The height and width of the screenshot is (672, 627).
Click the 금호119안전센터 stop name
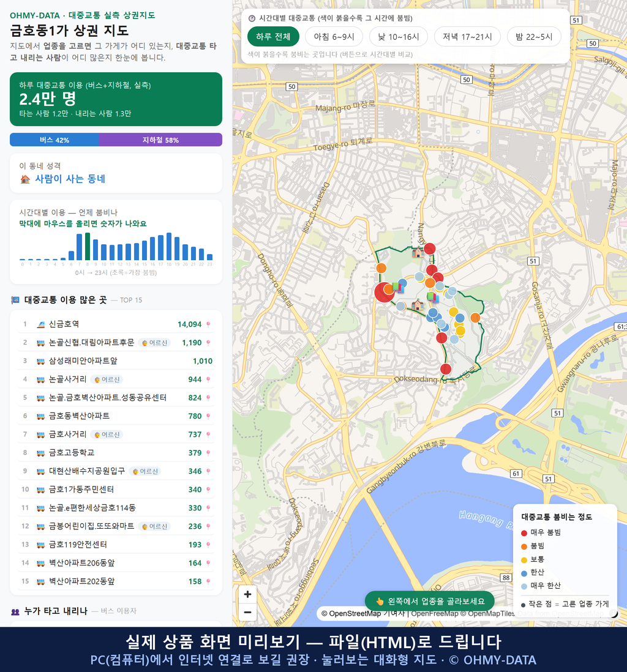pos(78,545)
